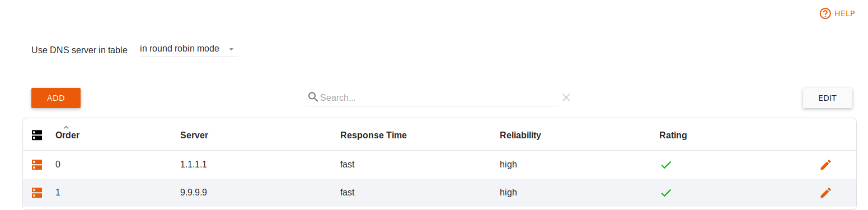Sort by Server column header
868x210 pixels.
click(x=194, y=135)
